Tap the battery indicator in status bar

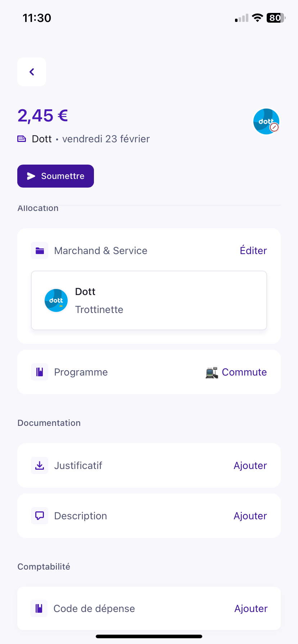(276, 18)
